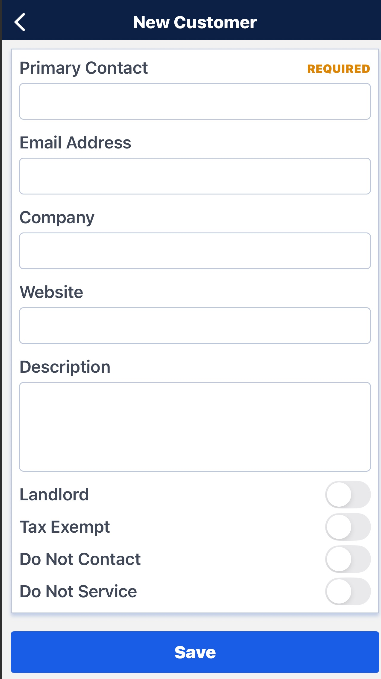Enable the Landlord switch
The image size is (381, 679).
point(348,495)
